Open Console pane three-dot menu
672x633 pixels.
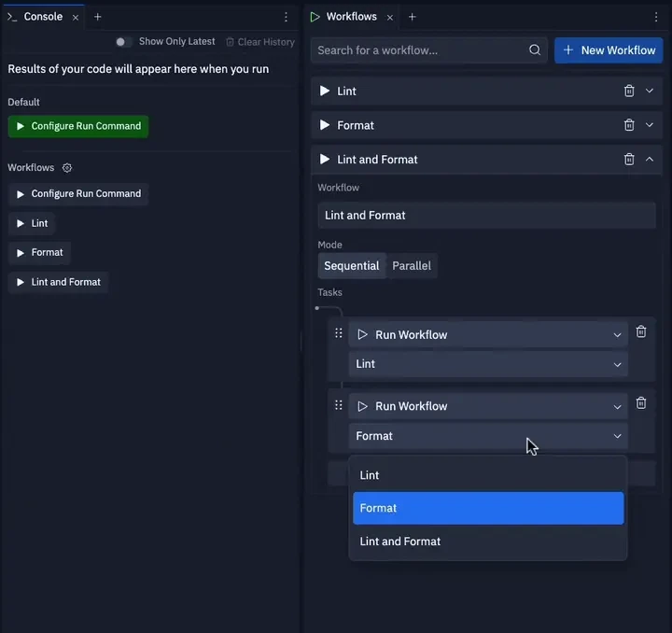[286, 17]
